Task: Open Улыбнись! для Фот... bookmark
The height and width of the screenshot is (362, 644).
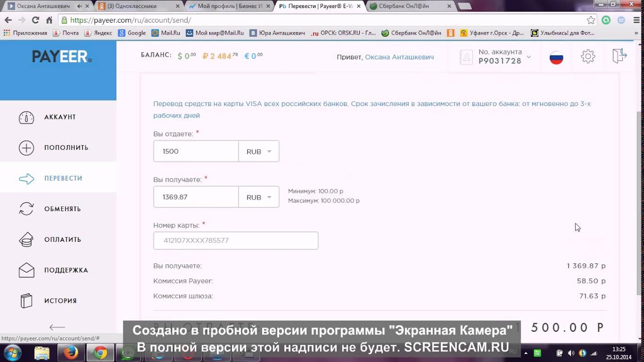Action: 563,33
